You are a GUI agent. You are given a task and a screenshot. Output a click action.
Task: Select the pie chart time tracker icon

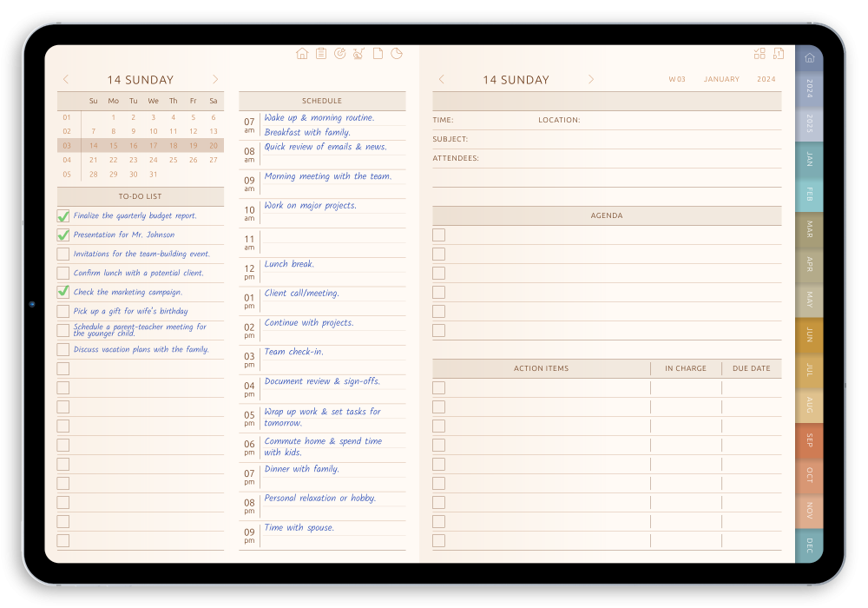[397, 53]
